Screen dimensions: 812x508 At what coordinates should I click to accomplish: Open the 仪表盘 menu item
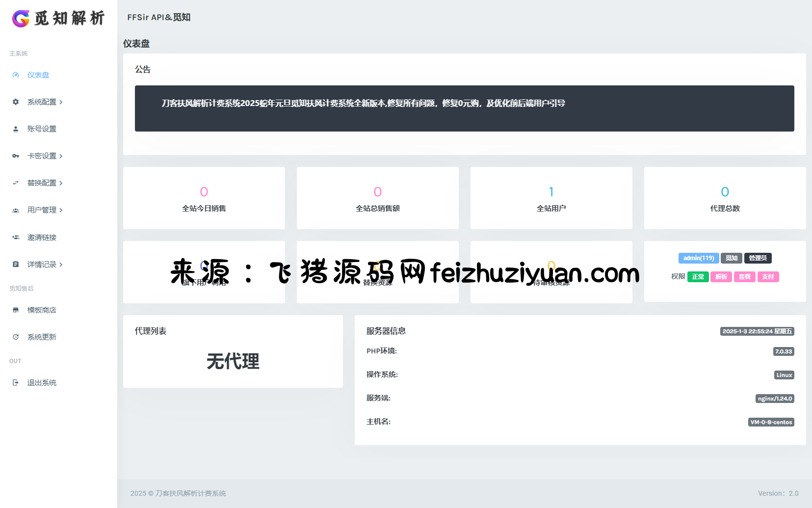pyautogui.click(x=38, y=75)
